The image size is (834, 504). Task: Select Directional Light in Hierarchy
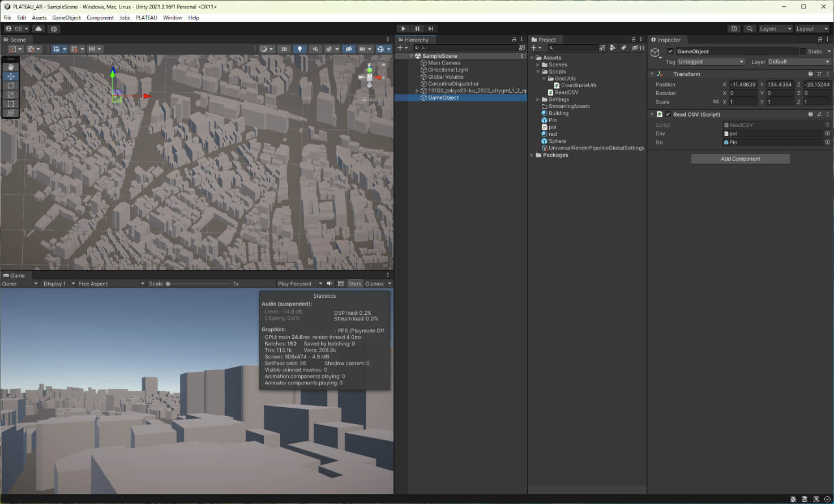448,70
